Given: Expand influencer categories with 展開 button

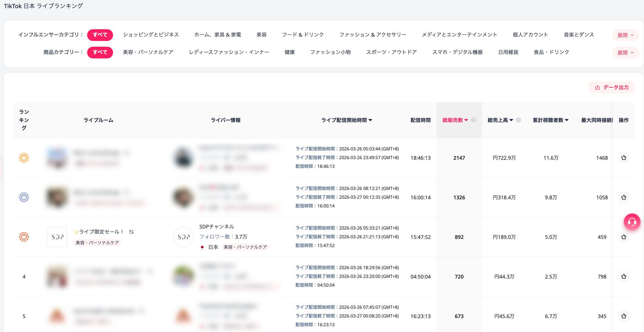Looking at the screenshot, I should (x=625, y=35).
